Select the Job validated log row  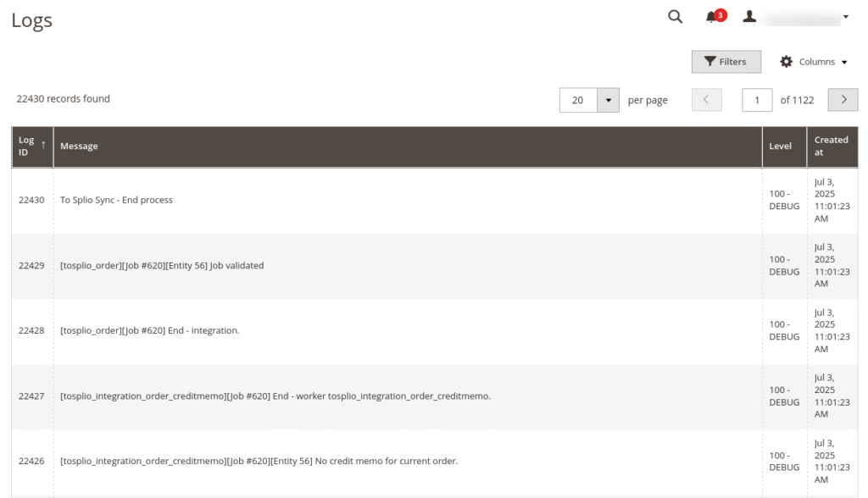point(161,266)
